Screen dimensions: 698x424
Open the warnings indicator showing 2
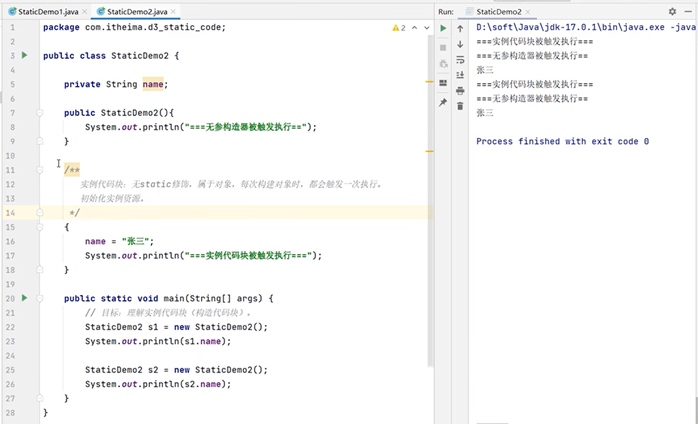(399, 28)
